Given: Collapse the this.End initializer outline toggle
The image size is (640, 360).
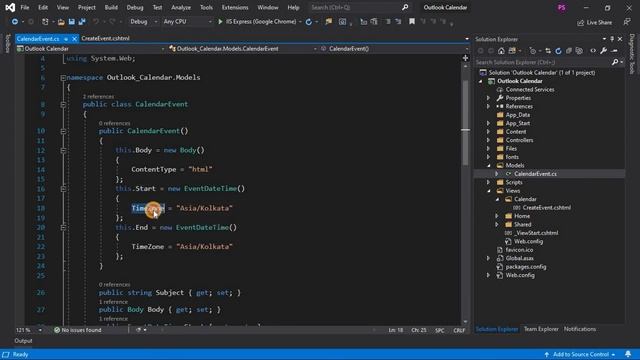Looking at the screenshot, I should tap(63, 227).
